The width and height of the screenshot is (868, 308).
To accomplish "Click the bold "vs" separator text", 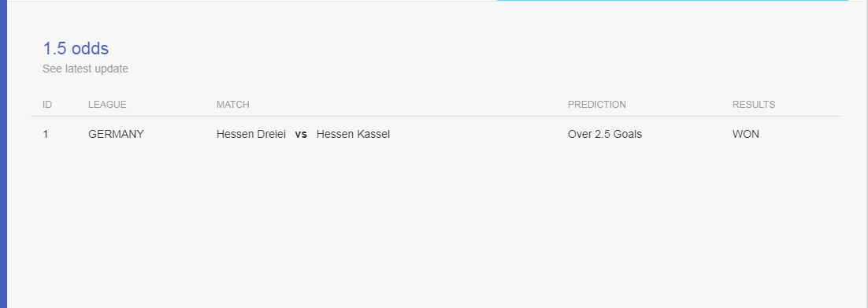I will click(x=301, y=134).
